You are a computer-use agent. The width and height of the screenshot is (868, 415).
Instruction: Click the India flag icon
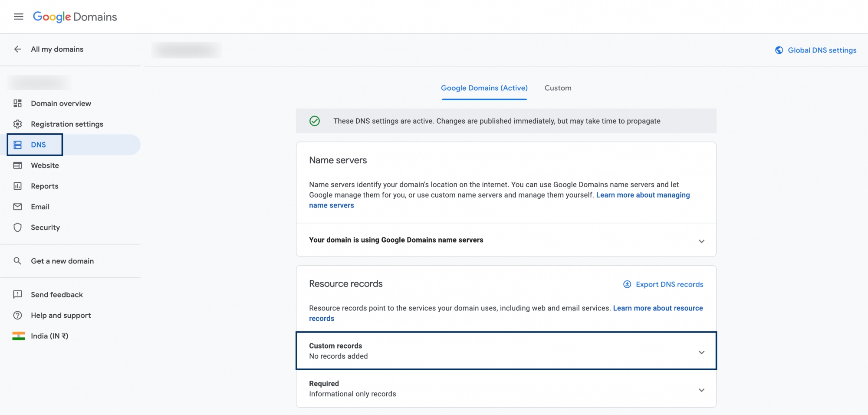pyautogui.click(x=18, y=336)
